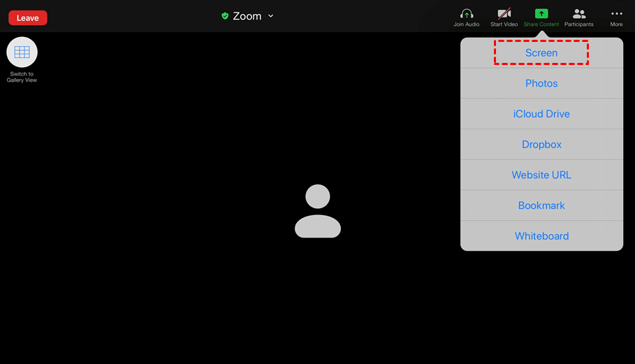Click the participant avatar placeholder
Image resolution: width=635 pixels, height=364 pixels.
318,211
